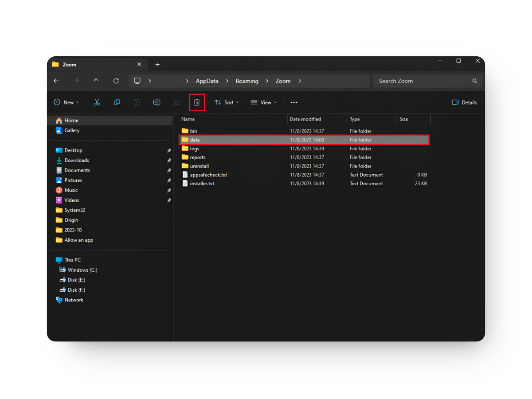Click the Delete trash can icon
This screenshot has width=532, height=399.
[x=197, y=102]
